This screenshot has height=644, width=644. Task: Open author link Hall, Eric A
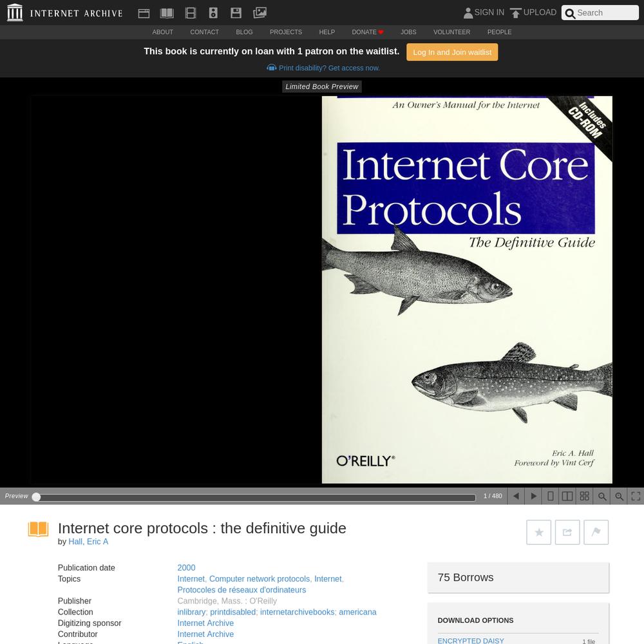(x=88, y=542)
